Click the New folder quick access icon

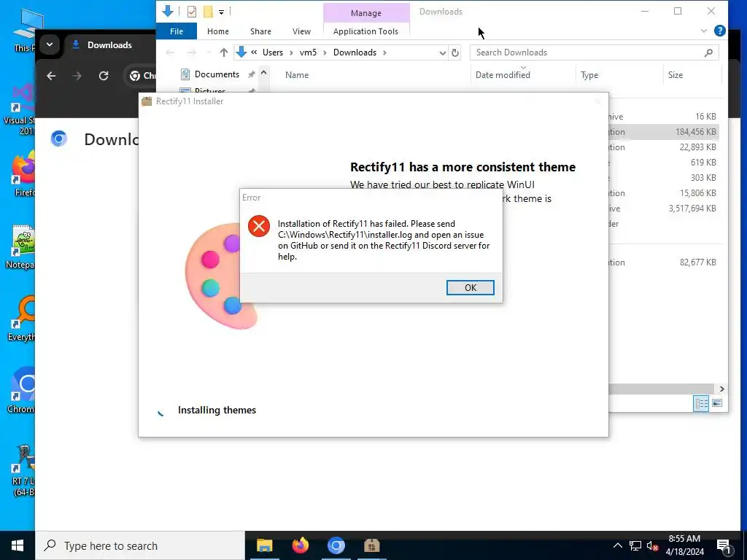[208, 12]
